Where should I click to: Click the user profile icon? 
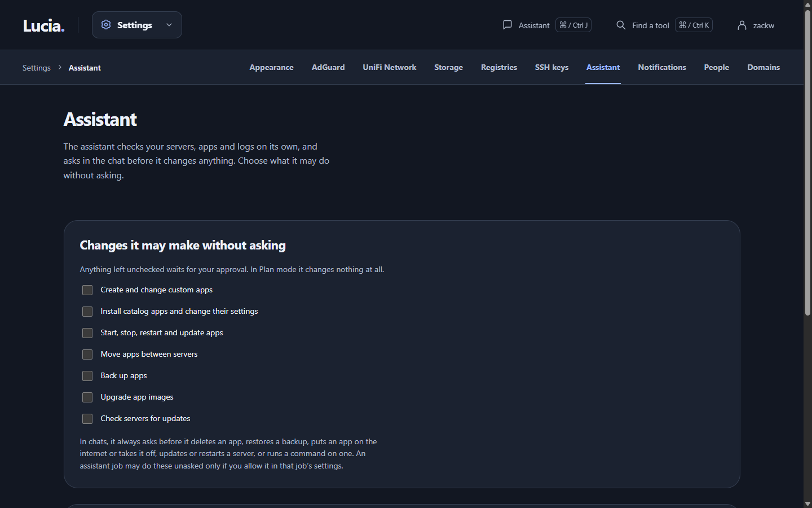click(x=742, y=25)
